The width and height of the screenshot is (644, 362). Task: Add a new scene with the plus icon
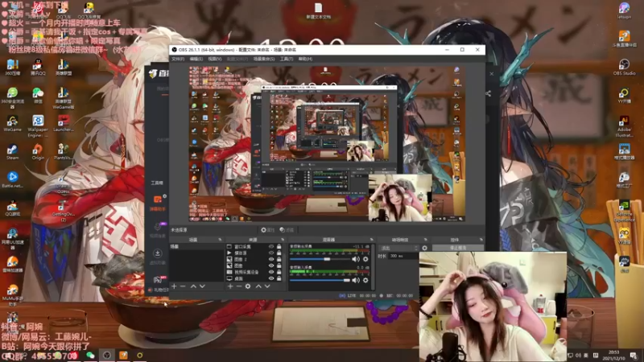pos(174,286)
